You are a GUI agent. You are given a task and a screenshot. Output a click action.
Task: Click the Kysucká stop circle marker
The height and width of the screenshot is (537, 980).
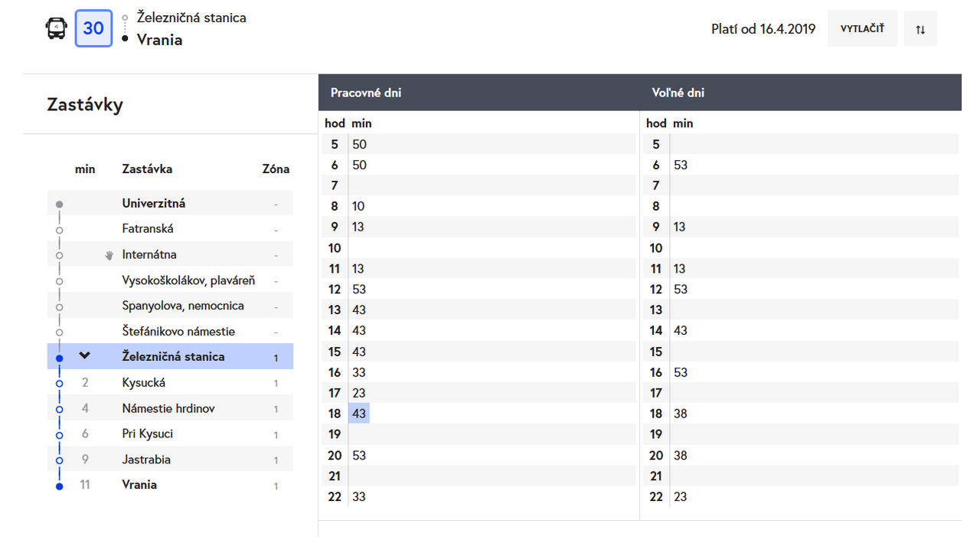click(60, 383)
